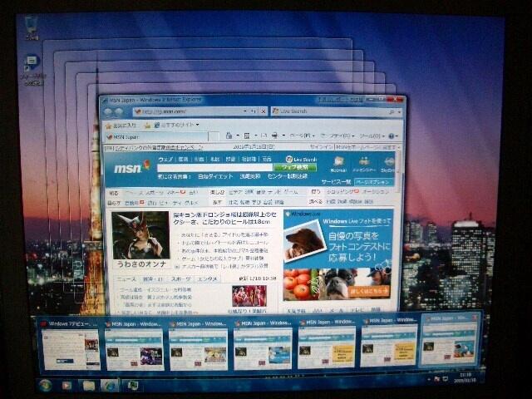Click the Live Search magnifier icon

point(392,111)
